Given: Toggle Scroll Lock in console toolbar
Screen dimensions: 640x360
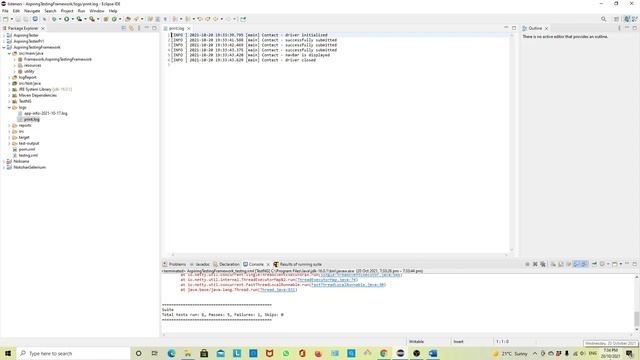Looking at the screenshot, I should tap(561, 264).
